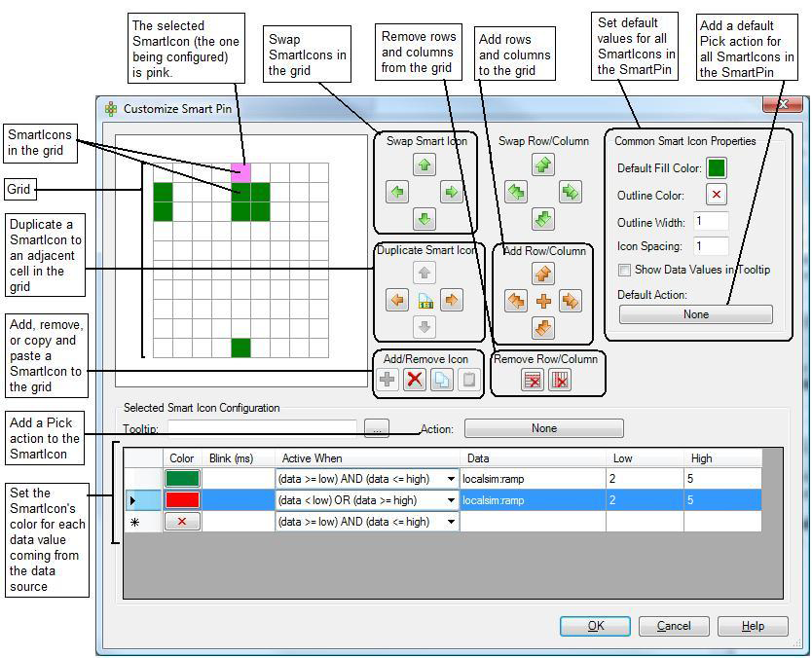
Task: Select the pink Smart Icon in grid
Action: (240, 172)
